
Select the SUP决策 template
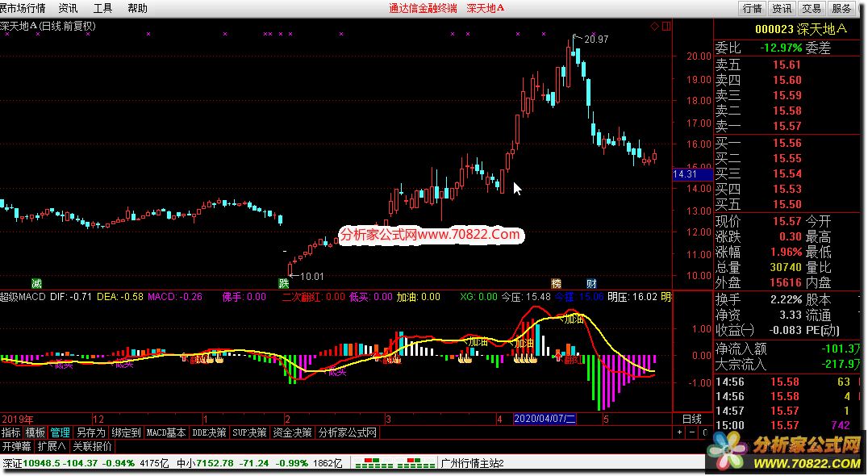tap(249, 432)
